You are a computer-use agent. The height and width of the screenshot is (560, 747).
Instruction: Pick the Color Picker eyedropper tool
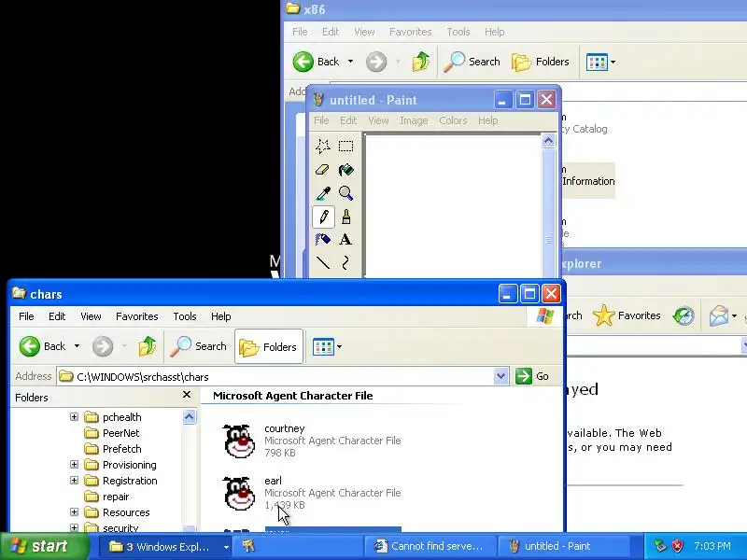[323, 193]
